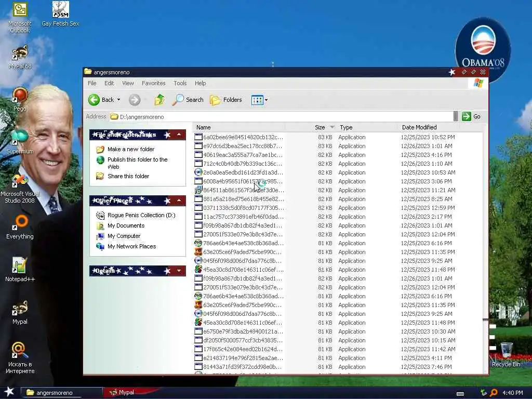The width and height of the screenshot is (532, 399).
Task: Go up one folder level icon
Action: pos(159,100)
